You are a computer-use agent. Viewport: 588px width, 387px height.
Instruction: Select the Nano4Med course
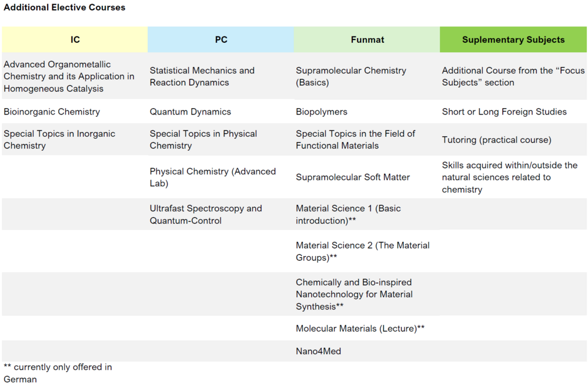pos(318,351)
